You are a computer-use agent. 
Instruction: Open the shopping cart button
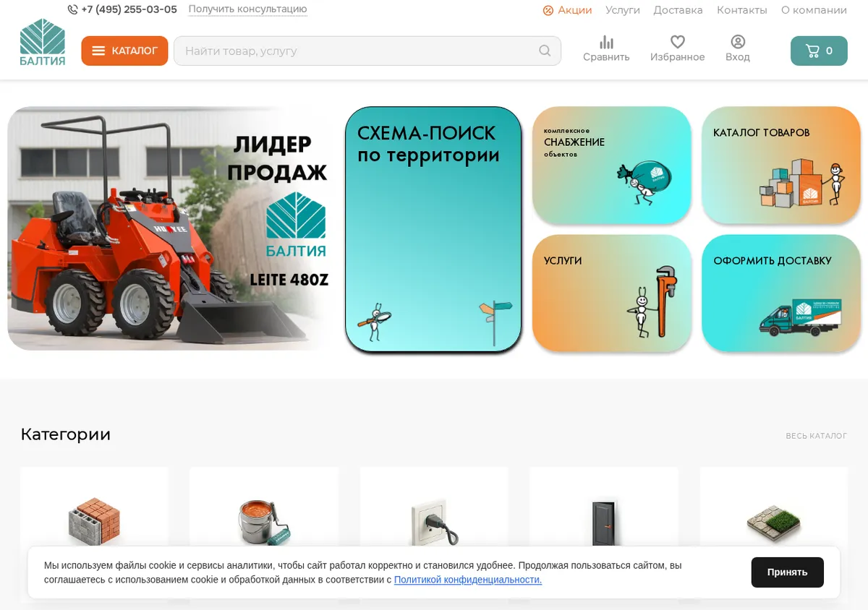[x=819, y=51]
